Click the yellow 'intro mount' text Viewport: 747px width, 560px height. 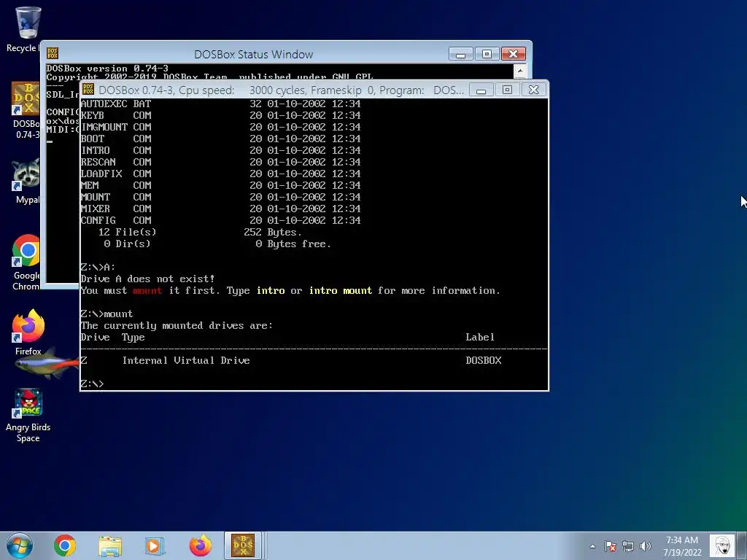click(x=341, y=290)
